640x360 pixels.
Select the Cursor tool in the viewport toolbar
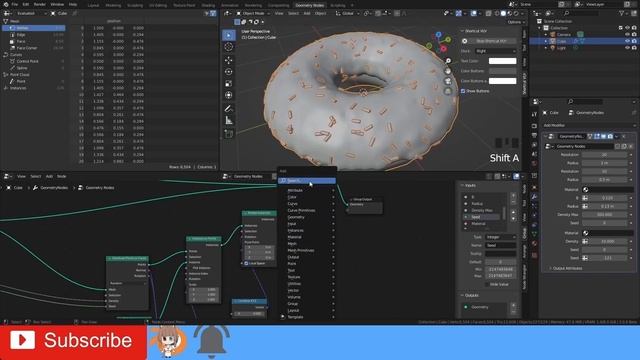click(229, 47)
